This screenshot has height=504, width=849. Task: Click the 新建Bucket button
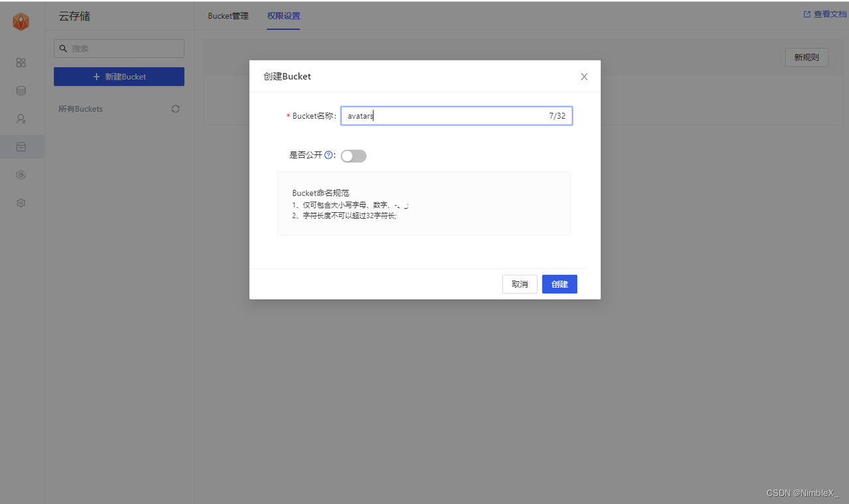pos(119,76)
